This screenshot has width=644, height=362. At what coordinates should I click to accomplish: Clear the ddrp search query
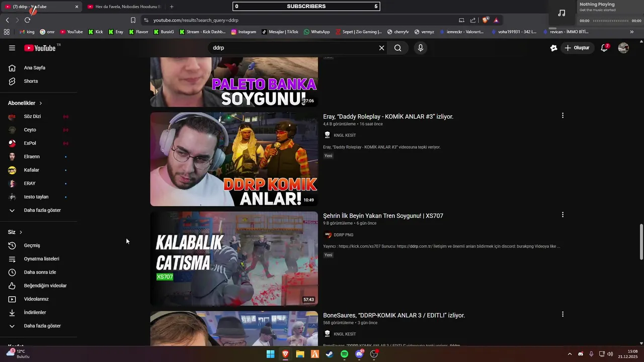pyautogui.click(x=381, y=48)
